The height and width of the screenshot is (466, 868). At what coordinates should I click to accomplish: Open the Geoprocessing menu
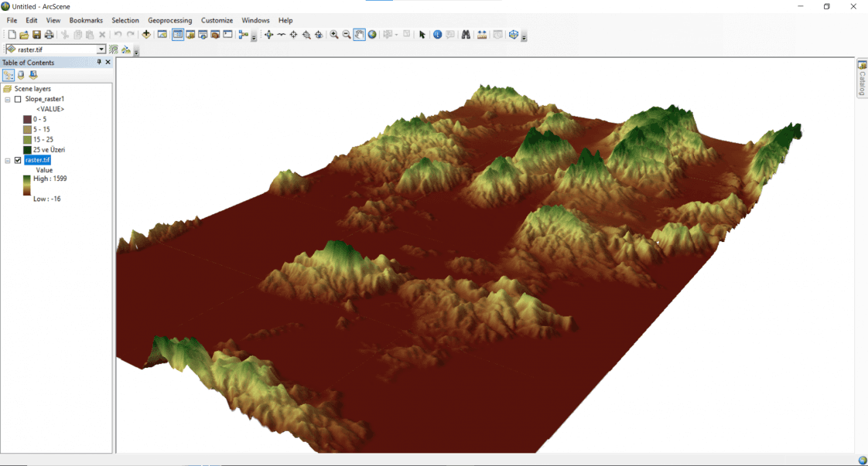[x=170, y=20]
